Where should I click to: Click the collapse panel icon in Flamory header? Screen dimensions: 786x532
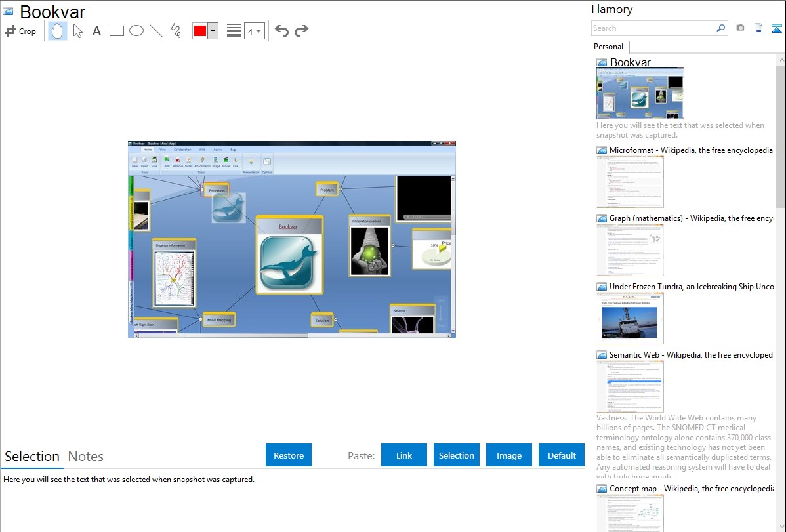776,29
